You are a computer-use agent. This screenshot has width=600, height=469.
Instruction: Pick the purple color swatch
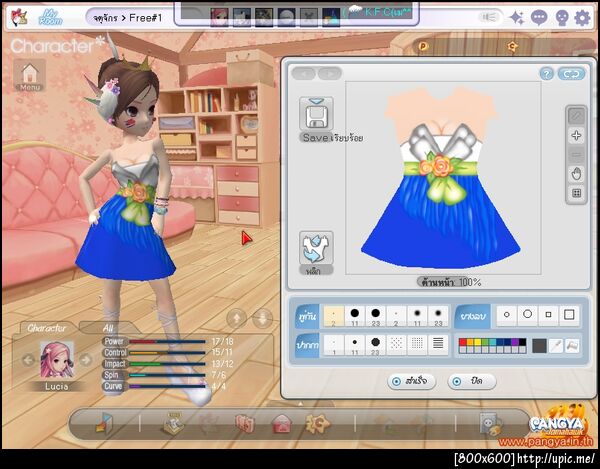tap(515, 342)
